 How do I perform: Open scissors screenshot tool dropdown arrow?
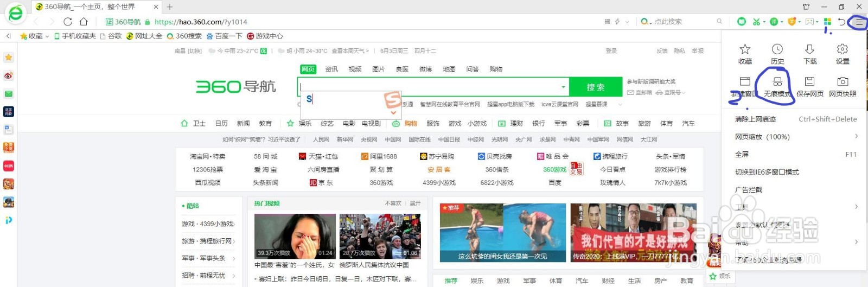pos(764,22)
